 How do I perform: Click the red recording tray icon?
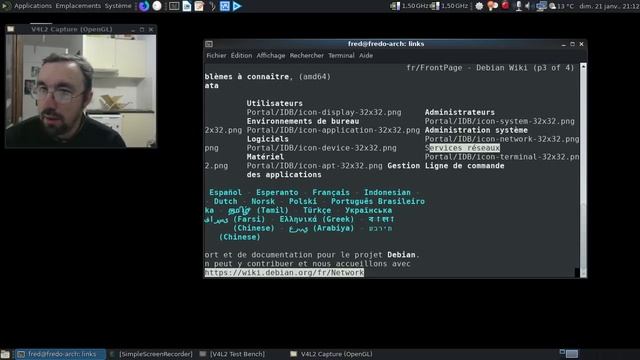pos(505,5)
